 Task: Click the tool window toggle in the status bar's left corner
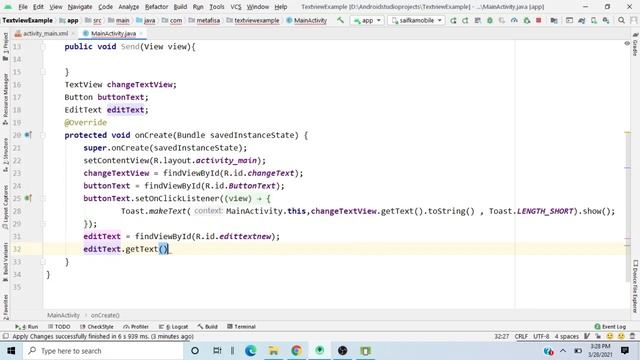[x=5, y=337]
